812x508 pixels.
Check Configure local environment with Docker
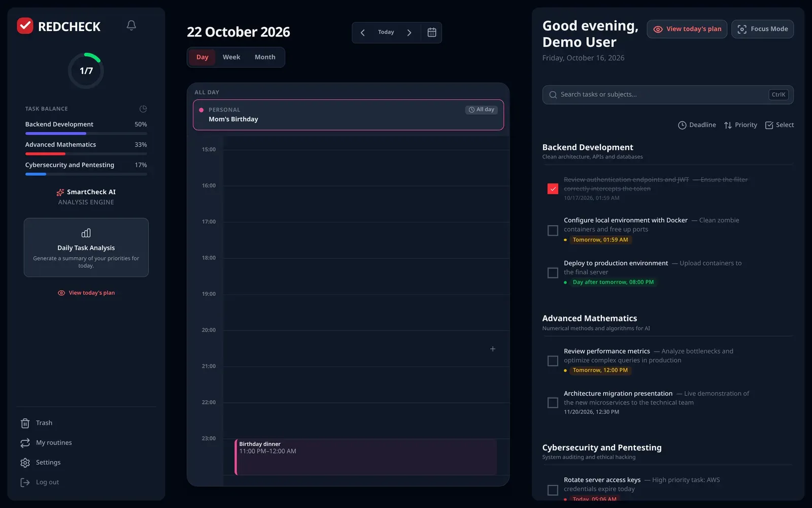click(553, 231)
